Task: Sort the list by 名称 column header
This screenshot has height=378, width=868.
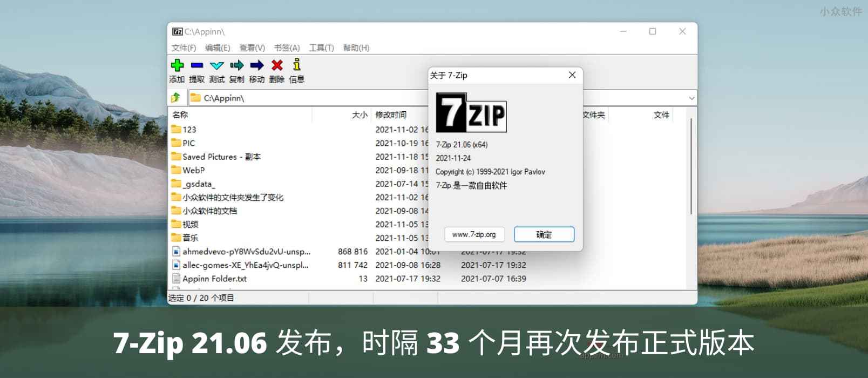Action: (180, 115)
